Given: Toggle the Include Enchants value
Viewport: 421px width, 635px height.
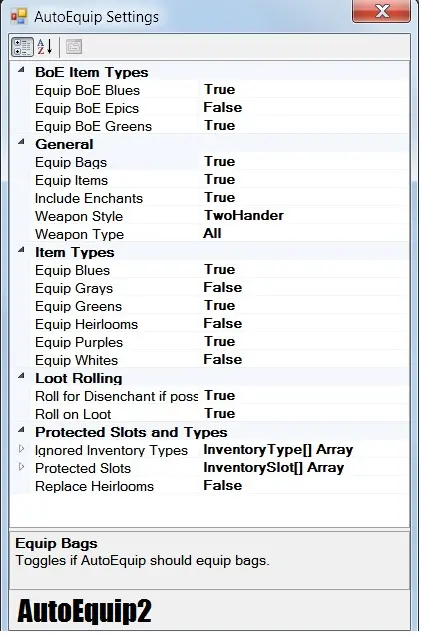Looking at the screenshot, I should tap(219, 198).
